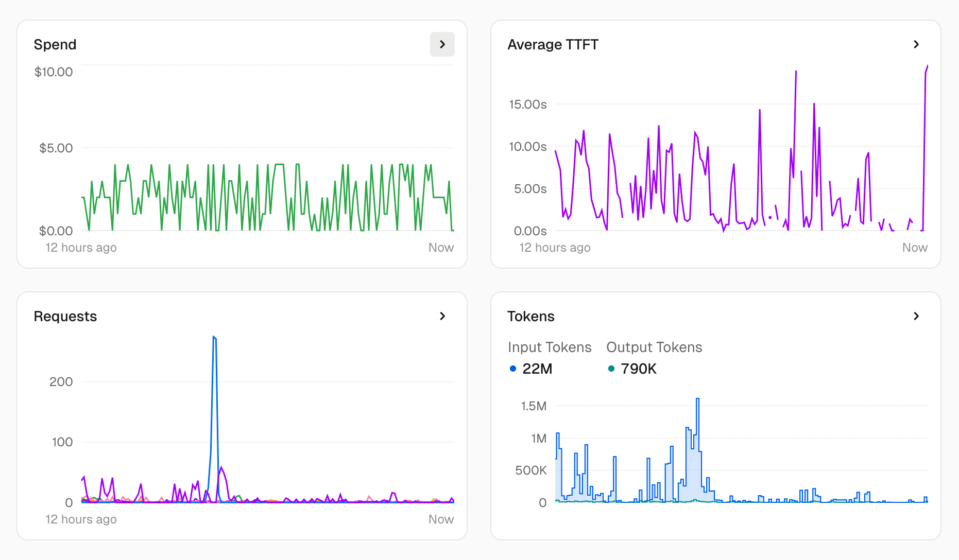Viewport: 959px width, 560px height.
Task: Select the Output Tokens legend label
Action: (654, 347)
